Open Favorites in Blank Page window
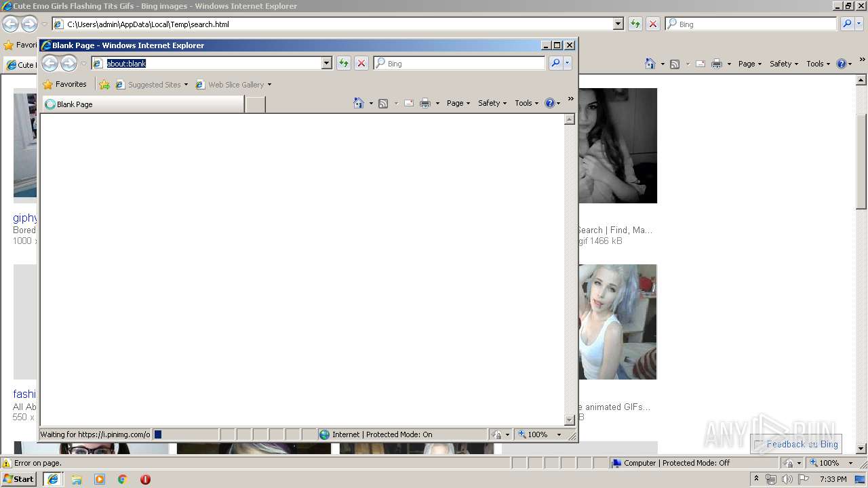 pyautogui.click(x=64, y=85)
